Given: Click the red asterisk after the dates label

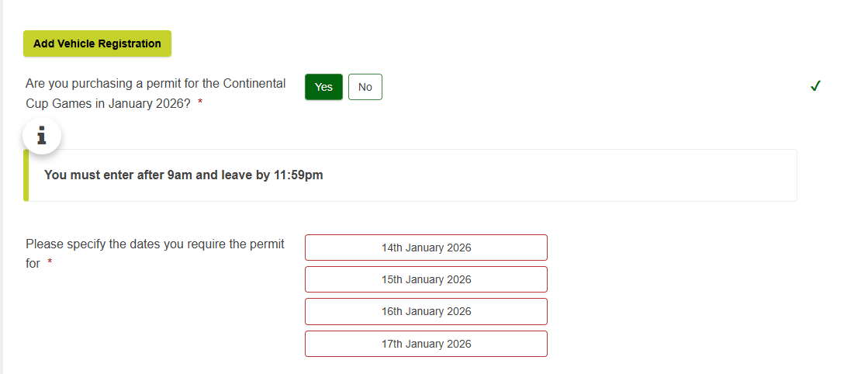Looking at the screenshot, I should 50,264.
